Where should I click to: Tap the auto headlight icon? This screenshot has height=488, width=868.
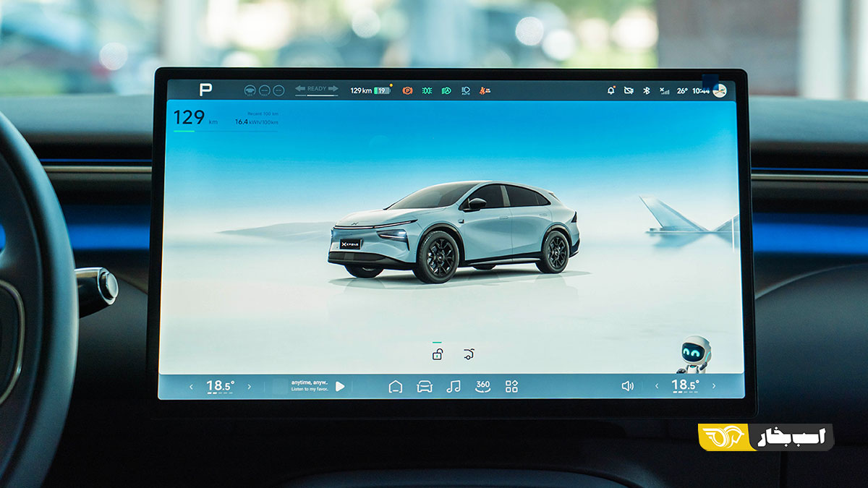466,90
